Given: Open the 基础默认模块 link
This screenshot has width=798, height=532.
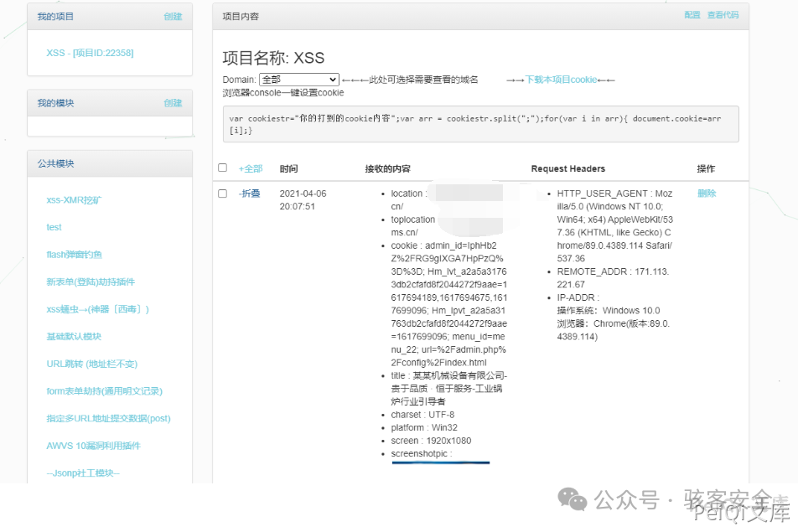Looking at the screenshot, I should pos(74,336).
